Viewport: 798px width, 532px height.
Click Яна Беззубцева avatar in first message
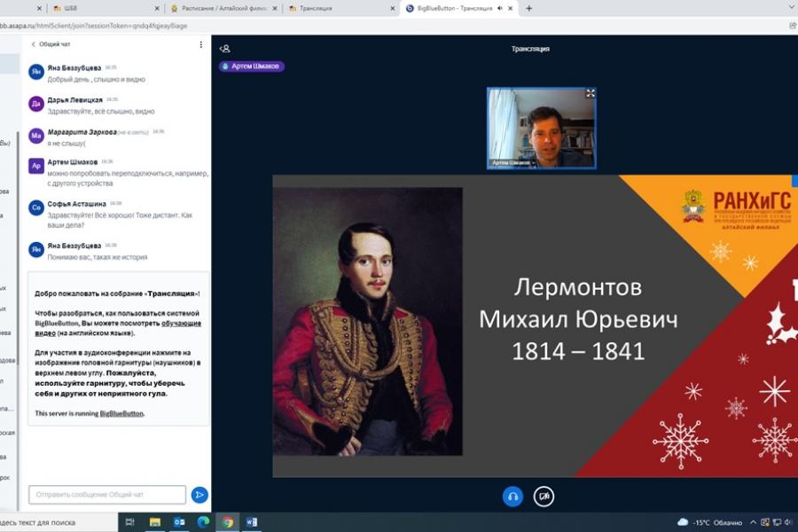[x=36, y=73]
